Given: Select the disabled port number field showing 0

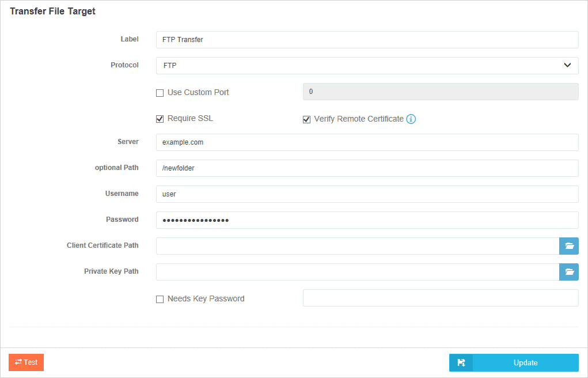Looking at the screenshot, I should 440,91.
